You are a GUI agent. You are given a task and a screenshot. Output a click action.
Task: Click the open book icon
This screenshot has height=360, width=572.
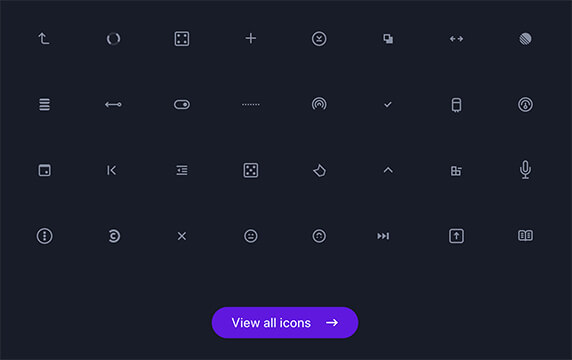point(525,236)
